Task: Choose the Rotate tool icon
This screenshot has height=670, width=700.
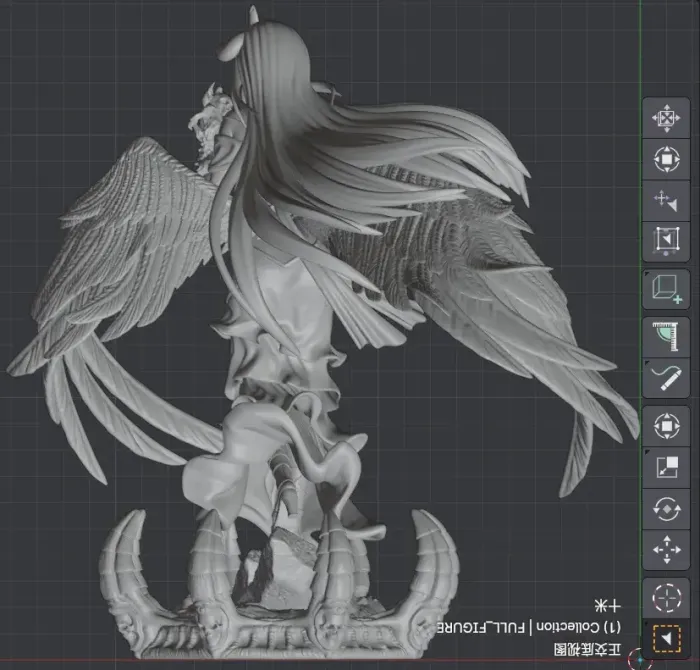Action: [667, 508]
